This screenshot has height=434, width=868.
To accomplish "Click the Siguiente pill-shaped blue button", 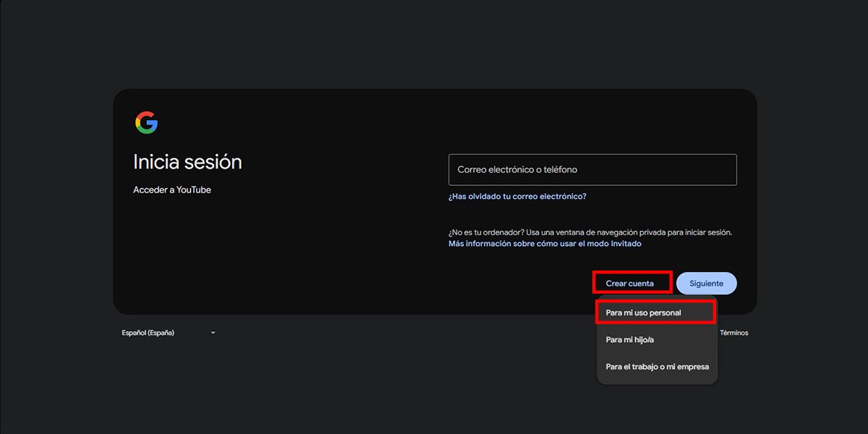I will (706, 283).
